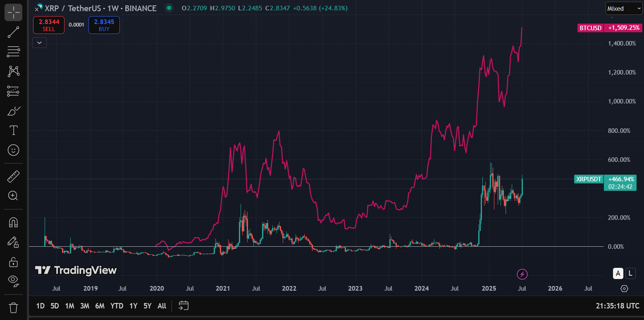Select the crosshair cursor tool
Screen dimensions: 644x320
tap(13, 12)
